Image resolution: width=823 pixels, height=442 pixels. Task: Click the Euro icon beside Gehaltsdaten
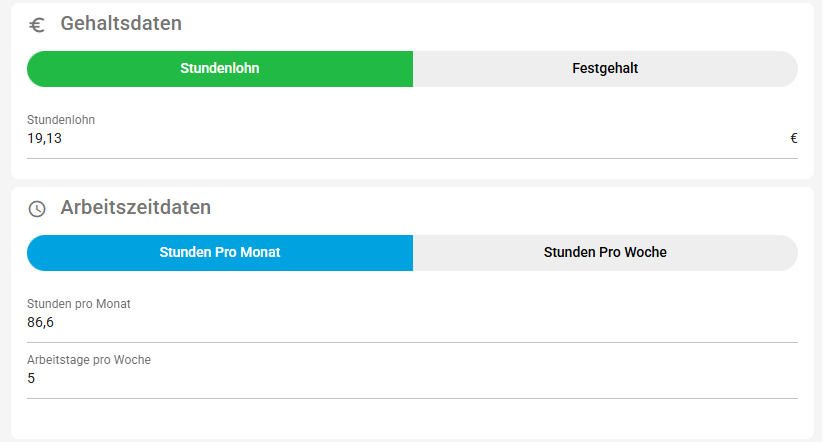[37, 25]
